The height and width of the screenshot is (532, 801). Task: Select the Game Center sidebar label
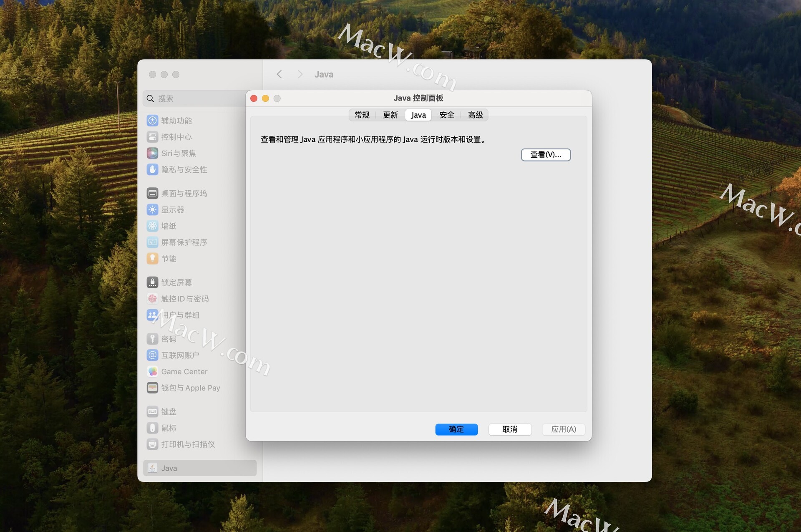pos(184,371)
